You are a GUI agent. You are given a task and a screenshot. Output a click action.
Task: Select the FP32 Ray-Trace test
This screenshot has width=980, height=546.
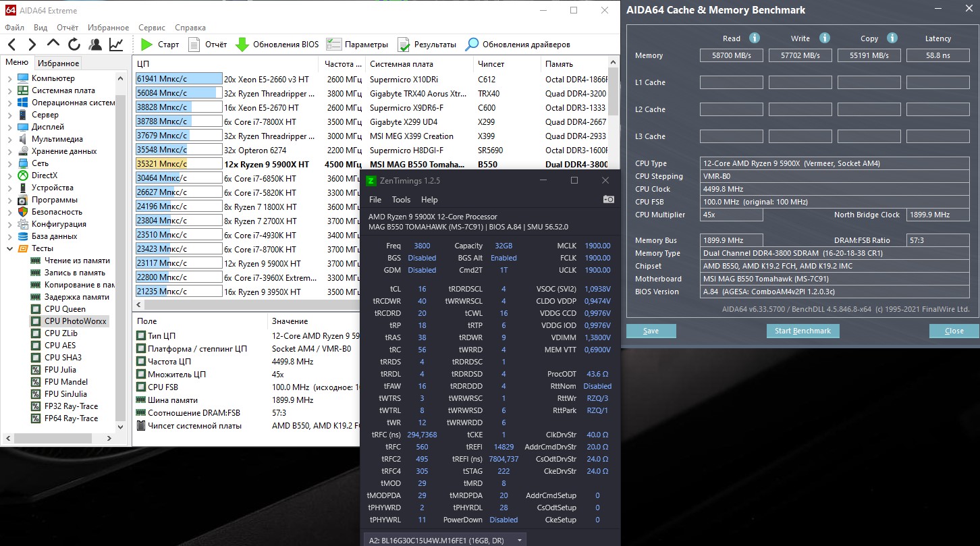click(x=71, y=406)
